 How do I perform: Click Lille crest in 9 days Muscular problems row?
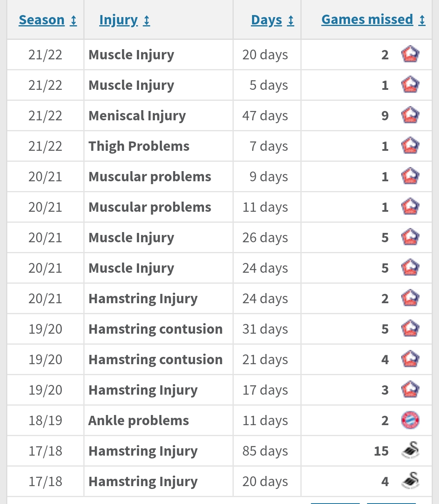410,176
